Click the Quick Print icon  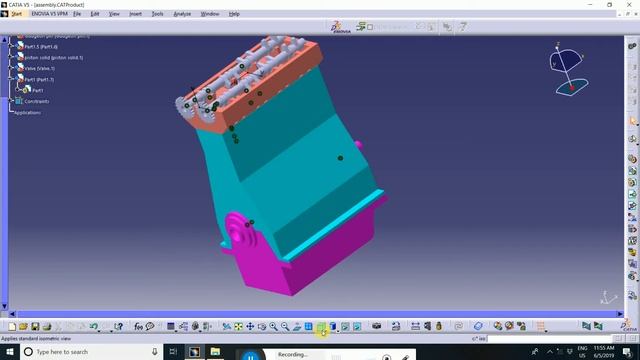[x=47, y=327]
